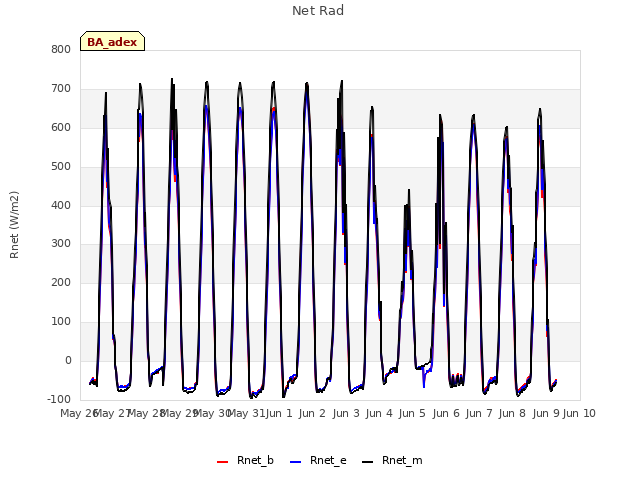
Task: Click the 400 y-axis tick label
Action: pos(61,205)
